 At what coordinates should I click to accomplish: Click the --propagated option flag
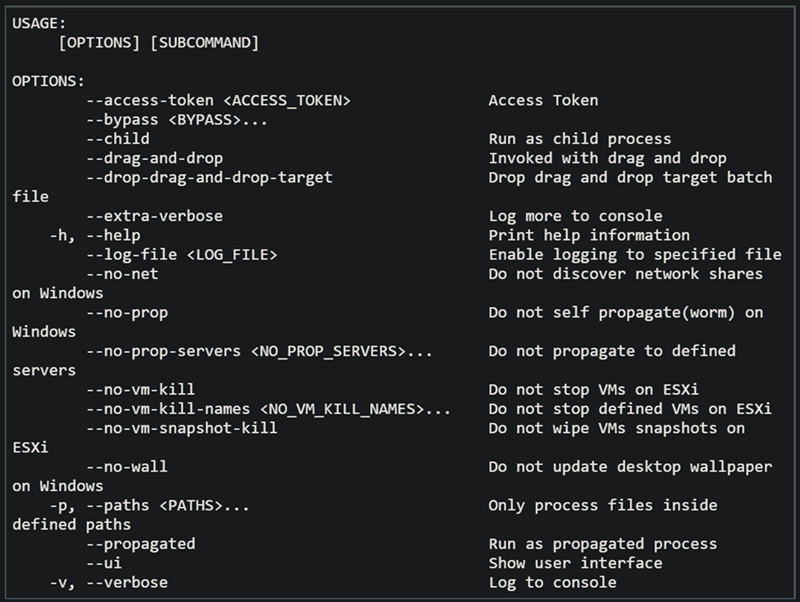pyautogui.click(x=140, y=544)
